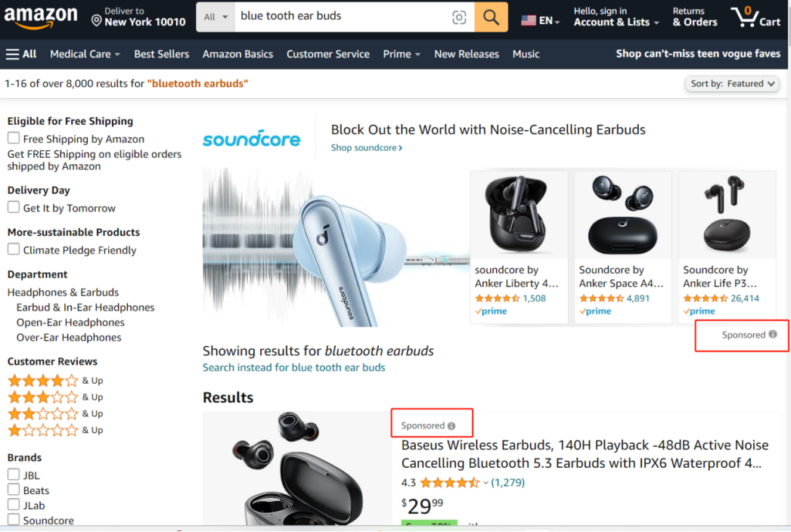Click 'Search instead for blue tooth ear buds'
The height and width of the screenshot is (532, 791).
[x=293, y=367]
